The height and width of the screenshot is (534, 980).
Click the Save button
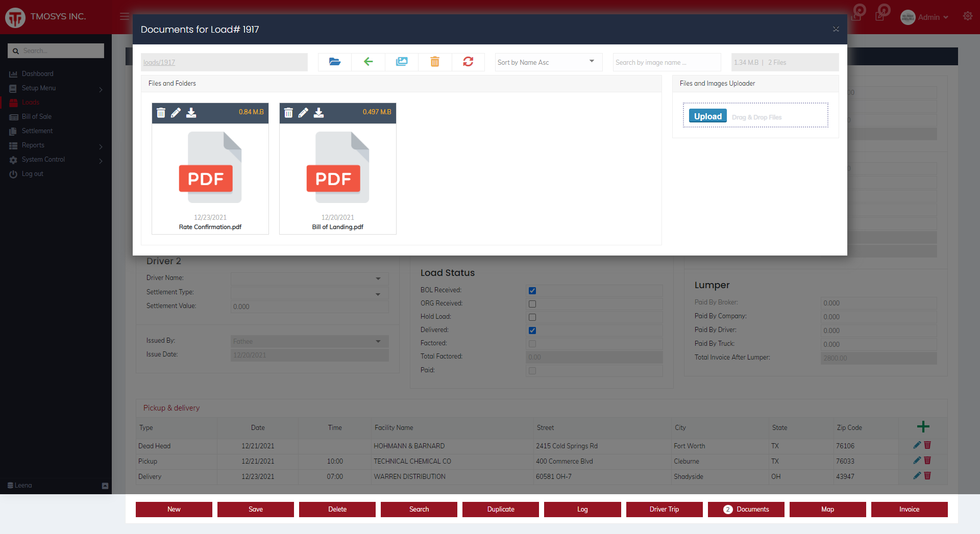[256, 509]
